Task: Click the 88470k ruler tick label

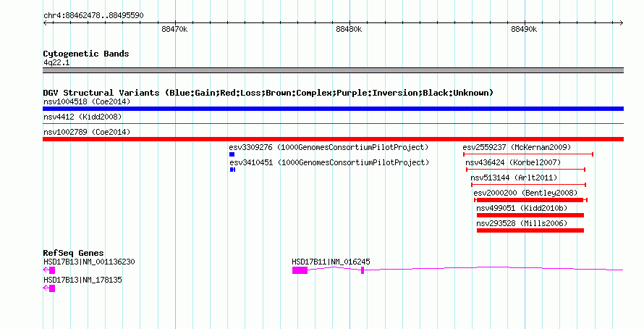Action: click(174, 29)
